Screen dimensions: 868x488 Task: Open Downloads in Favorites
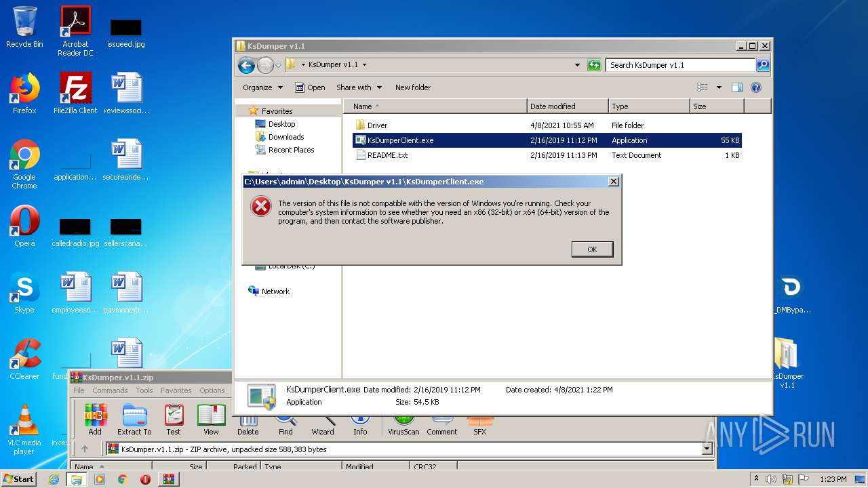286,137
